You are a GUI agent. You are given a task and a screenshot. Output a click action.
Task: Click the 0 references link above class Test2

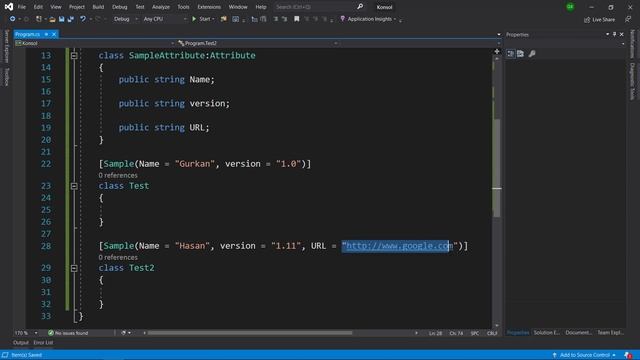[118, 258]
